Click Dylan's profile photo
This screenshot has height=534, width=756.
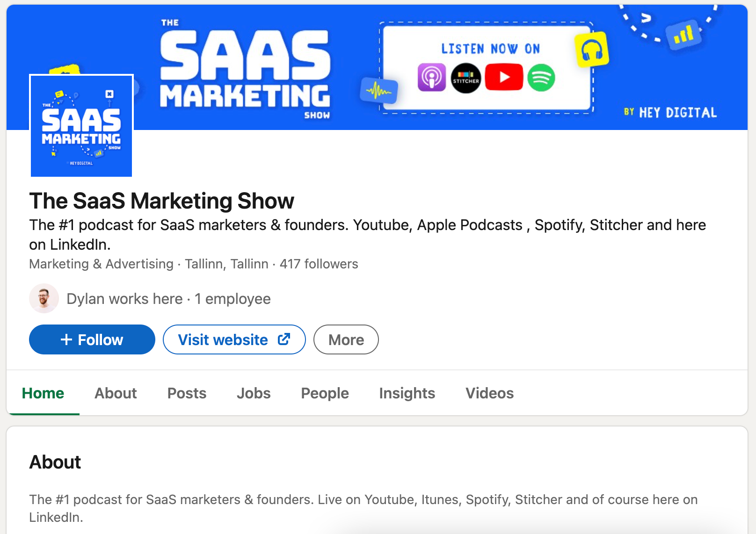coord(44,298)
